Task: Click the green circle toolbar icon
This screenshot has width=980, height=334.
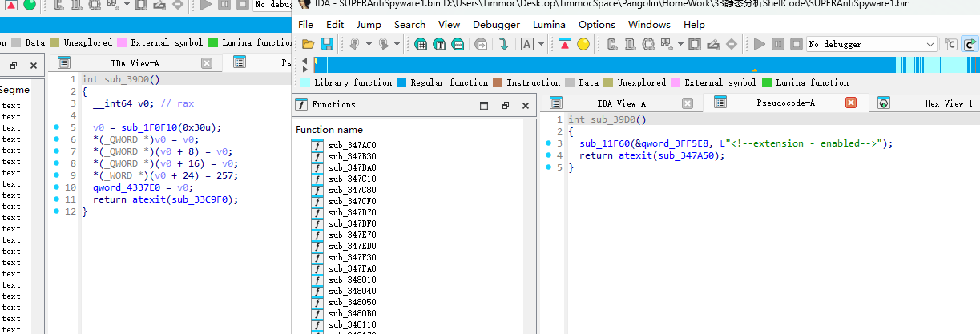Action: (29, 4)
